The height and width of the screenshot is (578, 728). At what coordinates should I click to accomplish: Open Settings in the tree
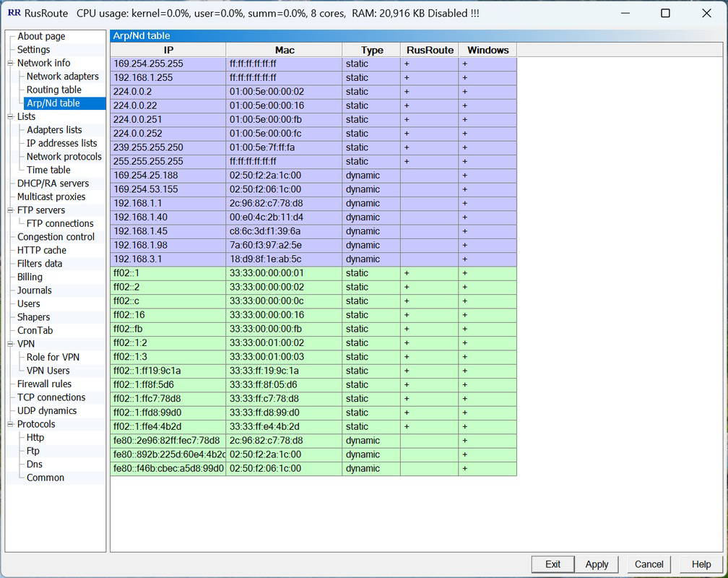pos(33,50)
